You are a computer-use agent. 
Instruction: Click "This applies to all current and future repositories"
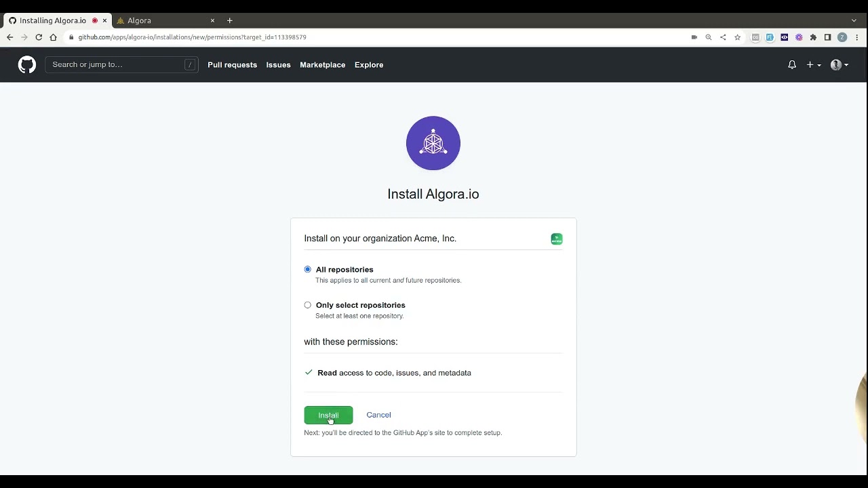[x=388, y=281]
